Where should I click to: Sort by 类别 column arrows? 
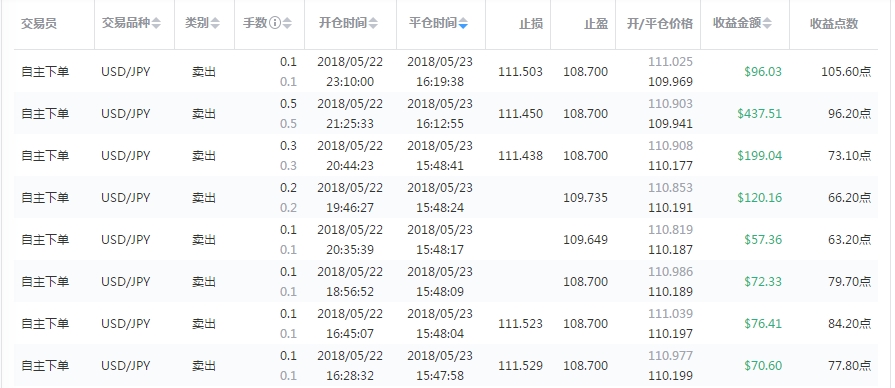[215, 24]
